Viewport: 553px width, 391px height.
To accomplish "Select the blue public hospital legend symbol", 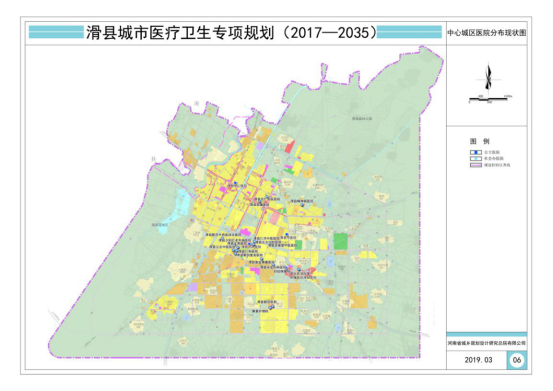I will [x=476, y=152].
